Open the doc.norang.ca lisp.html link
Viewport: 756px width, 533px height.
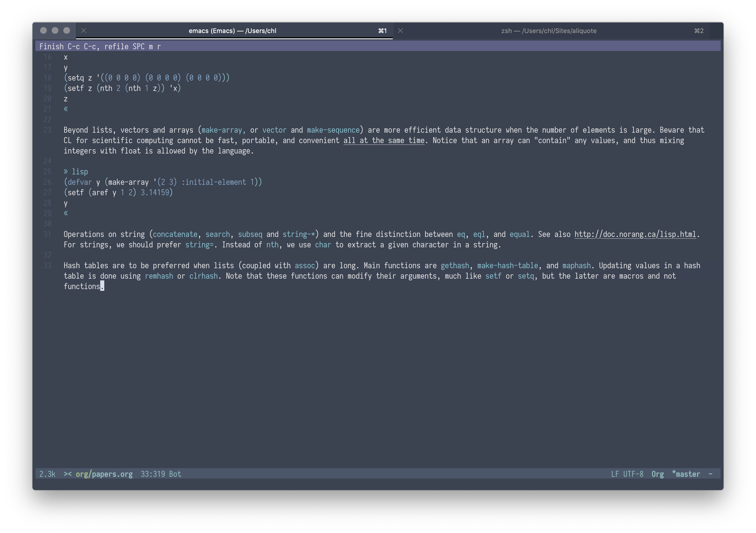tap(635, 234)
